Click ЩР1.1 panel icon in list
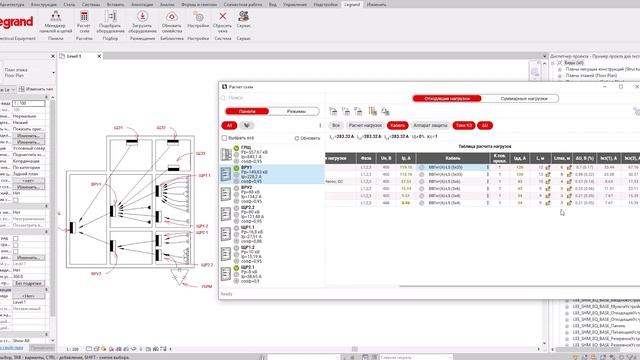The height and width of the screenshot is (360, 640). pyautogui.click(x=226, y=234)
